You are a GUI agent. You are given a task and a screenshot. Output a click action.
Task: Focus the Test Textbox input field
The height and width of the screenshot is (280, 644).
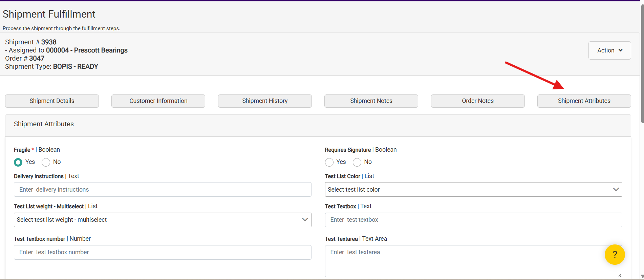(473, 220)
